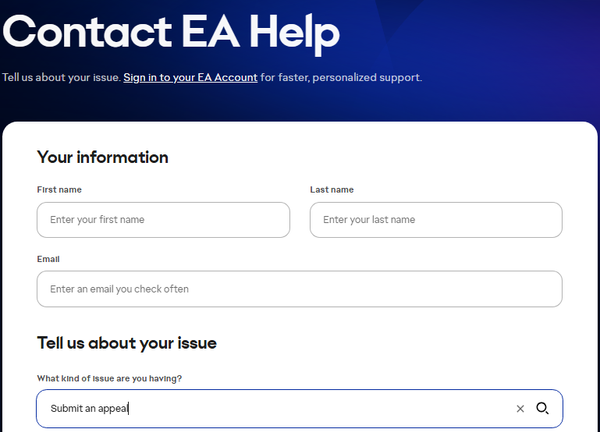Image resolution: width=600 pixels, height=432 pixels.
Task: Click the 'First name' field label
Action: pos(59,190)
